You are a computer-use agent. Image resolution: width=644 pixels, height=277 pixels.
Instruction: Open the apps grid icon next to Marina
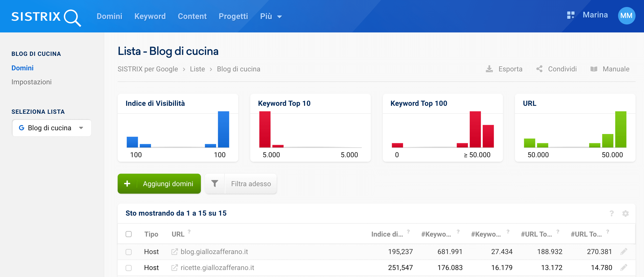click(x=571, y=15)
